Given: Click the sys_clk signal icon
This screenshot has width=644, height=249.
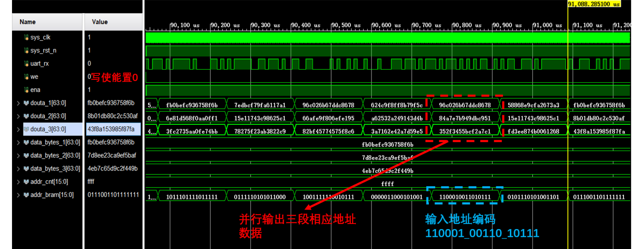Looking at the screenshot, I should (x=26, y=37).
